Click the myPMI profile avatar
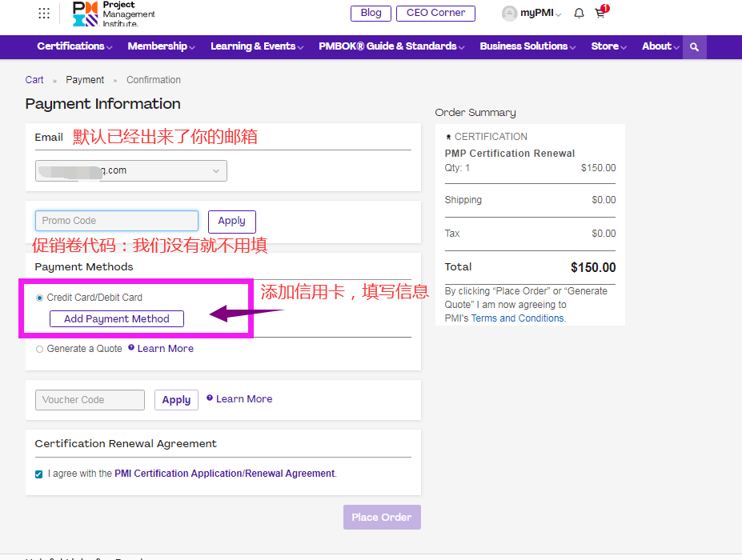The height and width of the screenshot is (560, 742). coord(509,14)
